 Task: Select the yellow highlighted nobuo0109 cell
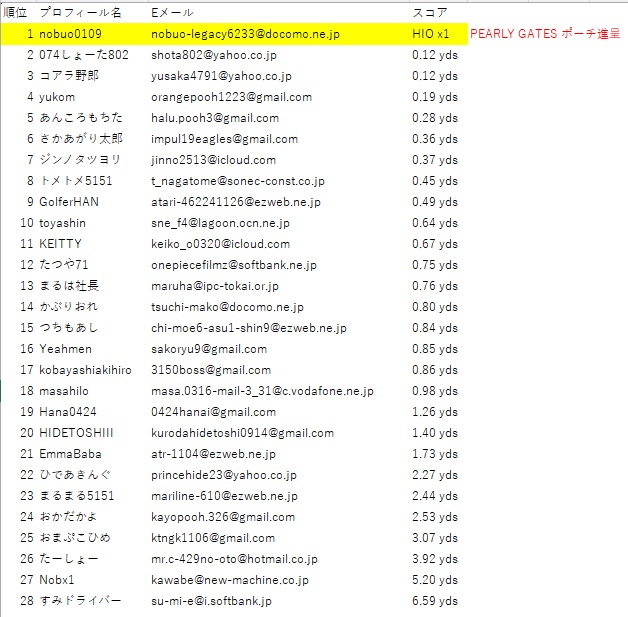coord(70,34)
